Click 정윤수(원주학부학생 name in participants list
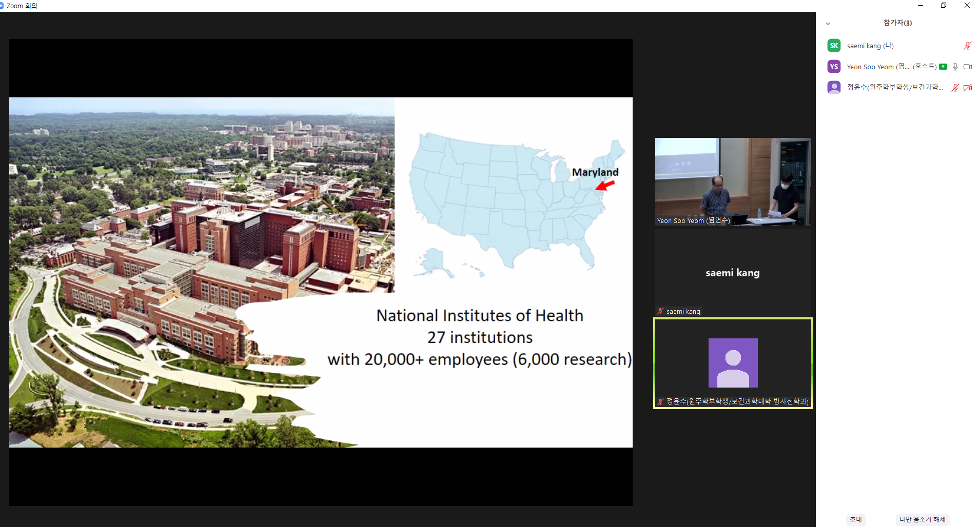This screenshot has width=980, height=527. [x=895, y=87]
